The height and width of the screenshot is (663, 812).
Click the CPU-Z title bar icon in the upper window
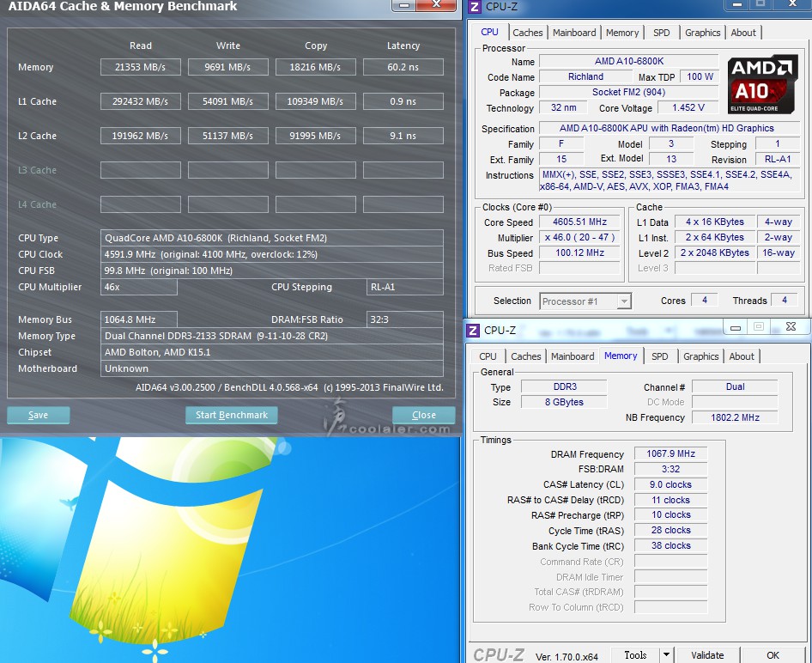click(x=474, y=7)
